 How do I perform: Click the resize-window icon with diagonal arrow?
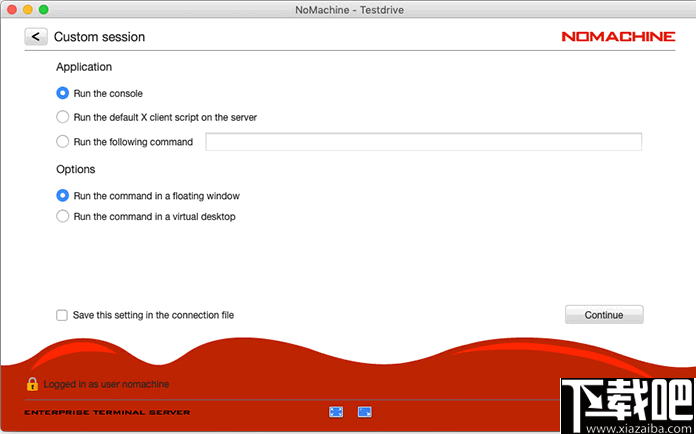click(x=364, y=412)
